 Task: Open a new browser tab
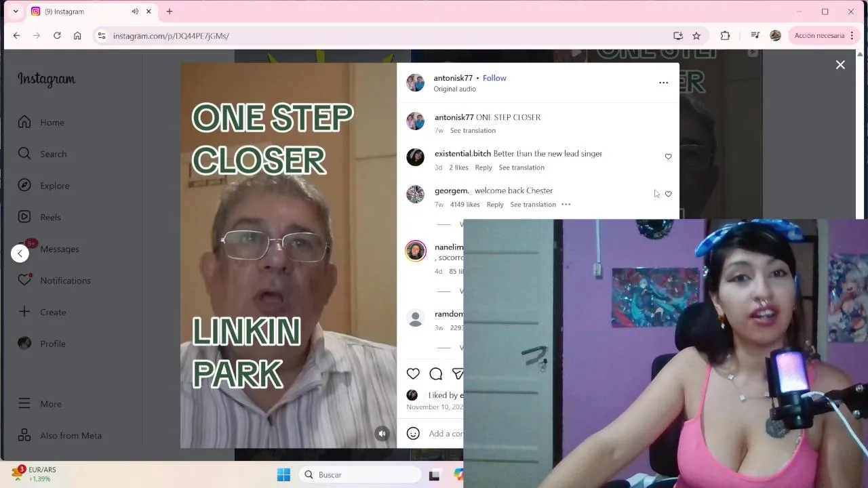[170, 12]
